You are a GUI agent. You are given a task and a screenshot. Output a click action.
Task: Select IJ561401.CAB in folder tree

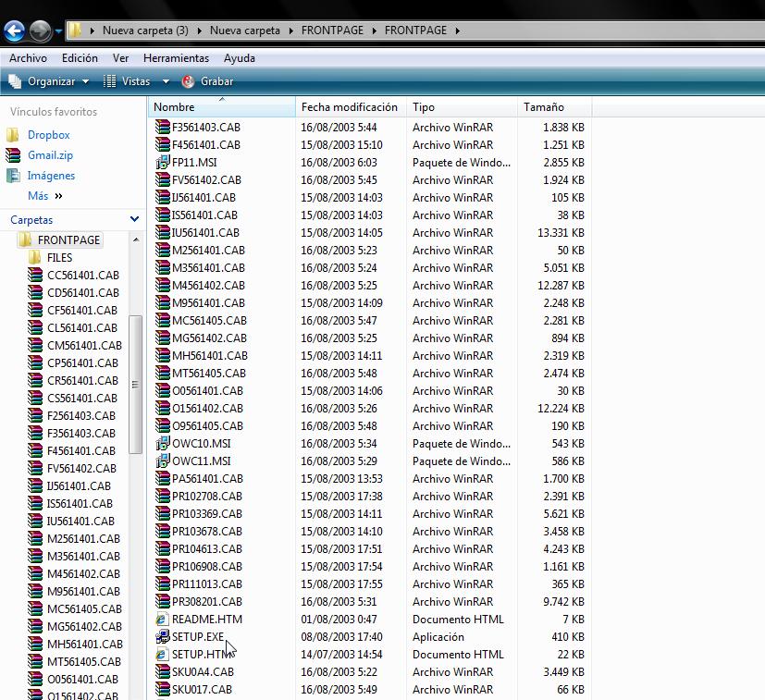point(79,485)
